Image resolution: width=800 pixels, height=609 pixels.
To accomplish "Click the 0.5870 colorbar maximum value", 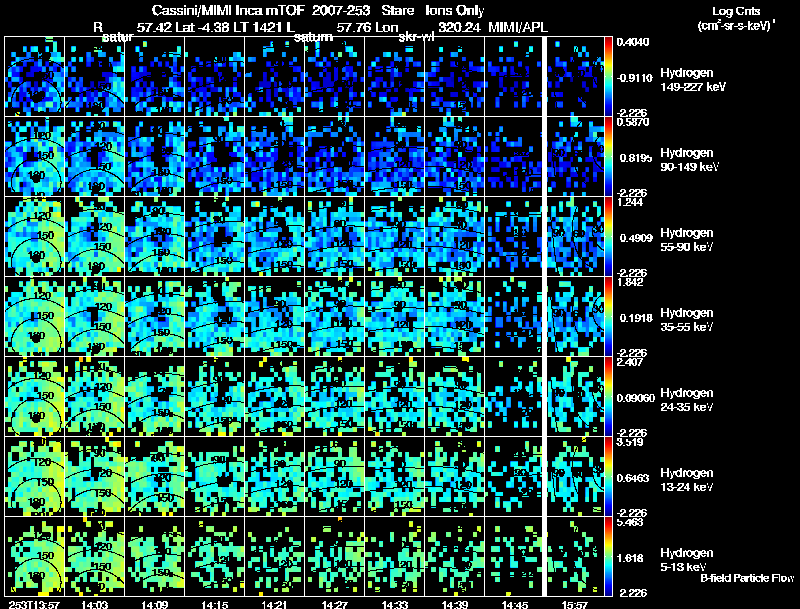I will (633, 122).
